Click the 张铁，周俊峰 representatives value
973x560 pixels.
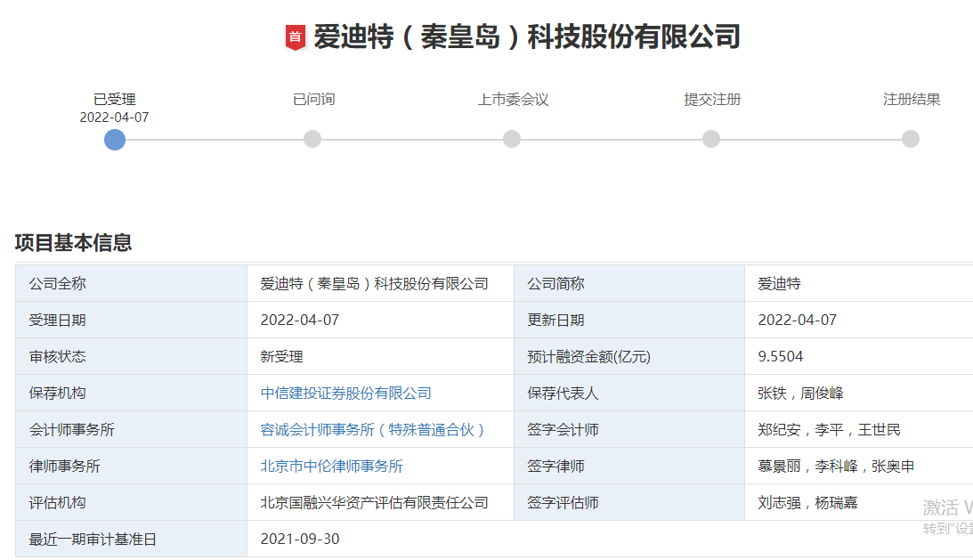click(x=800, y=393)
